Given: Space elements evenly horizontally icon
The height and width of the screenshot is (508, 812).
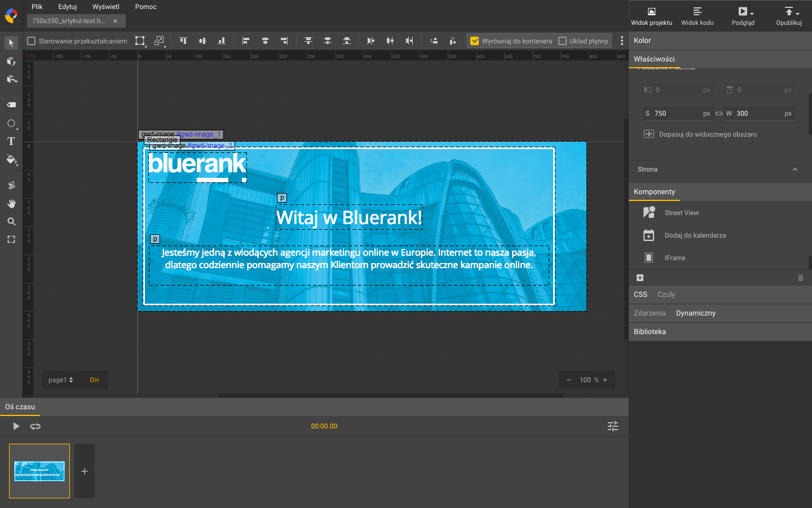Looking at the screenshot, I should (453, 41).
